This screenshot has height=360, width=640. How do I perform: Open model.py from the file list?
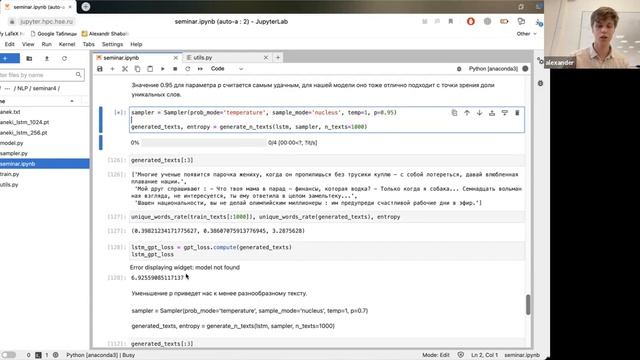click(x=44, y=143)
